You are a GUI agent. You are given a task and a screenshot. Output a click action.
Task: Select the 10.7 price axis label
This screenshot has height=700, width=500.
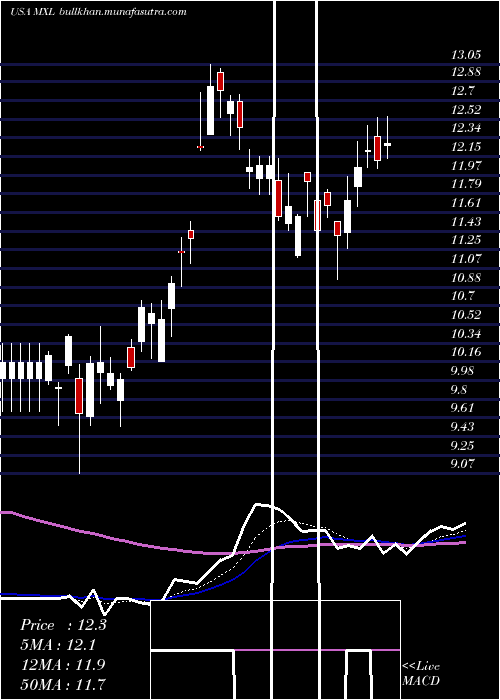[x=463, y=296]
